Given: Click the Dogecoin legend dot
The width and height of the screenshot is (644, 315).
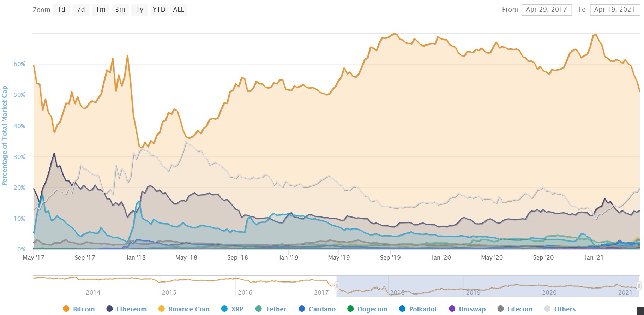Looking at the screenshot, I should coord(350,309).
